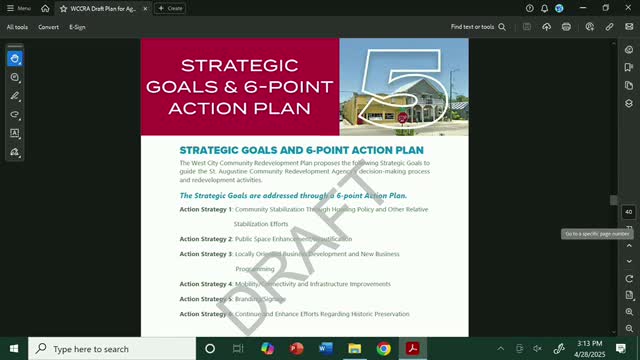Click the page number box showing 40

click(629, 212)
